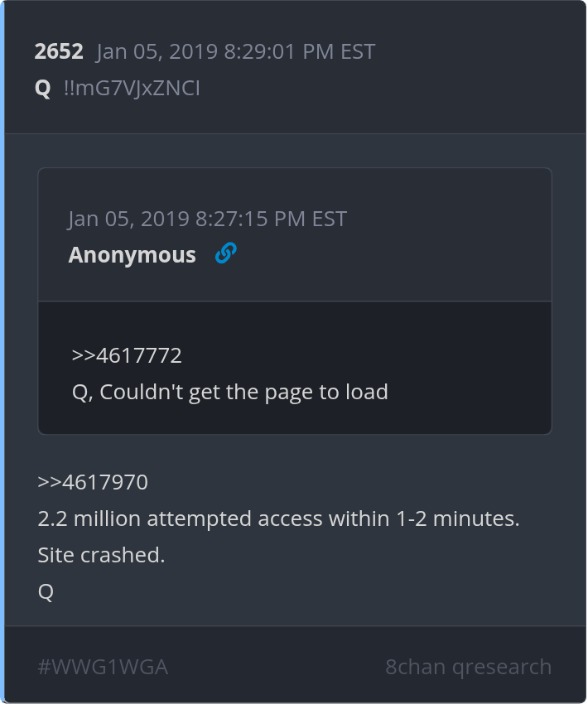Viewport: 588px width, 704px height.
Task: Click the empty middle of the footer bar
Action: (277, 667)
